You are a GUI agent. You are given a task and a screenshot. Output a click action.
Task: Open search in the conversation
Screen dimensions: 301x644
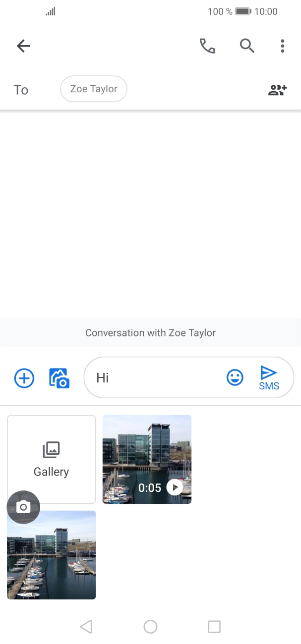pos(247,46)
